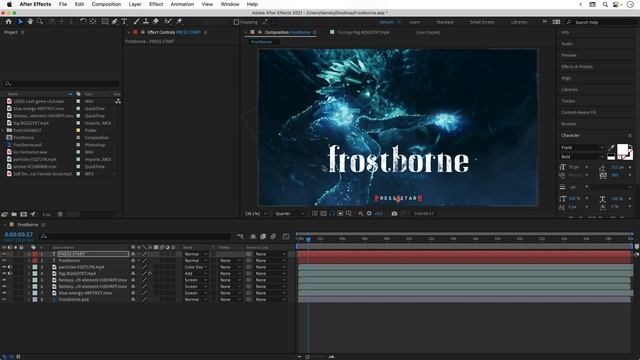Viewport: 640px width, 360px height.
Task: Open the Layer menu
Action: [135, 4]
